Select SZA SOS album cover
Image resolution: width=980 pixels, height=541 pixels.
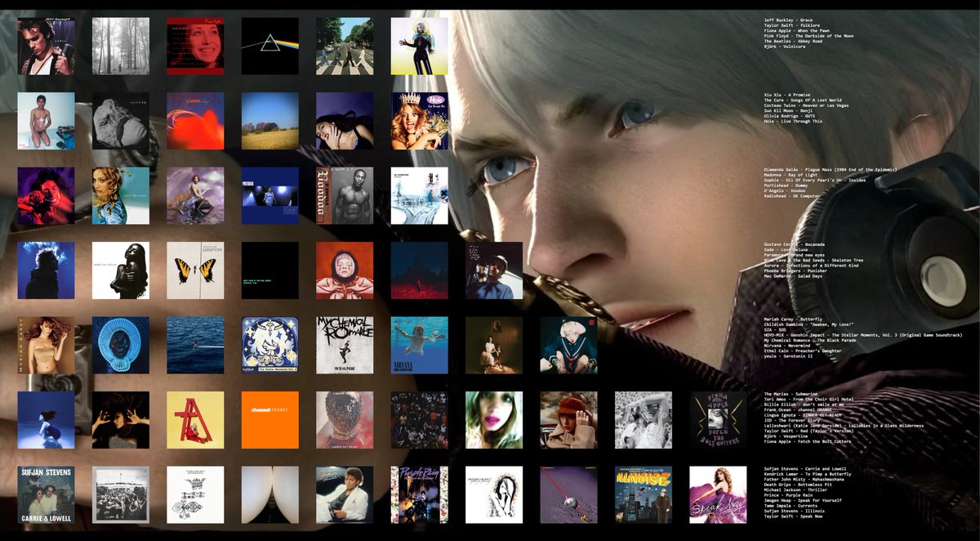pyautogui.click(x=195, y=346)
